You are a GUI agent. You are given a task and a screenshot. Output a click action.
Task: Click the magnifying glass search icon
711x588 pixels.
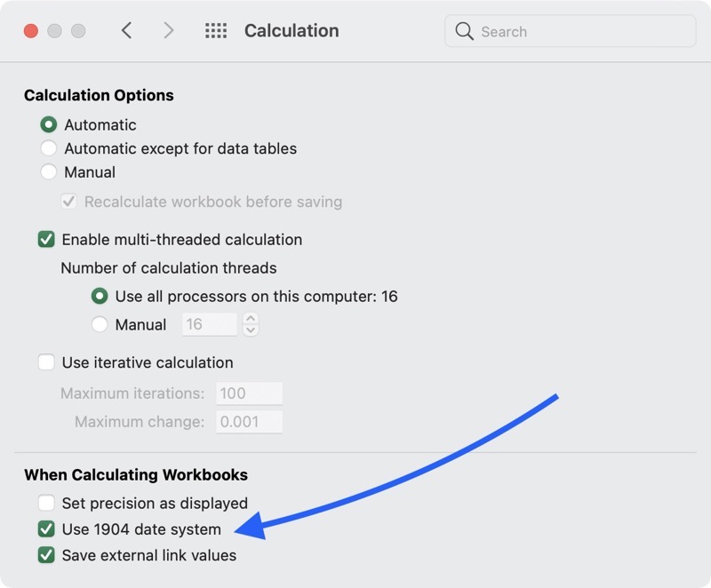tap(464, 31)
